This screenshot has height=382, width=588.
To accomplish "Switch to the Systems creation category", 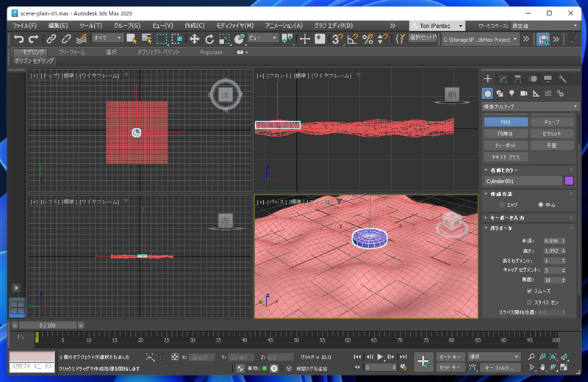I will pos(560,93).
